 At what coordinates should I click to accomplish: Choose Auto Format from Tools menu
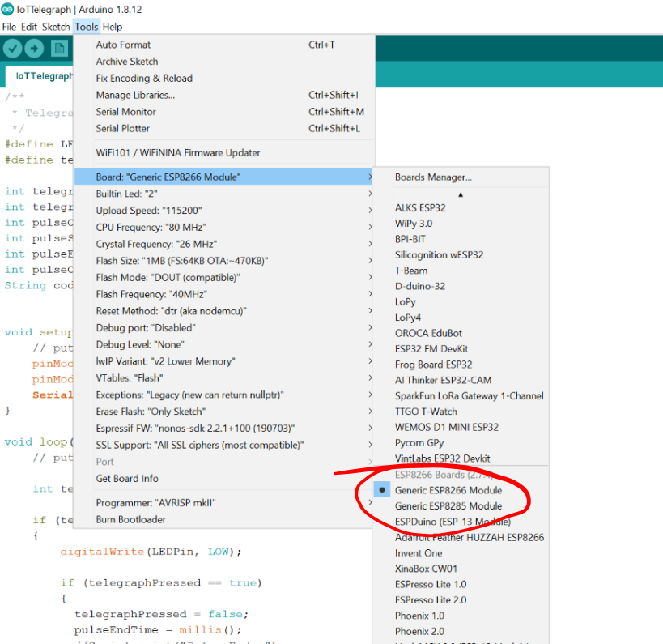[224, 45]
